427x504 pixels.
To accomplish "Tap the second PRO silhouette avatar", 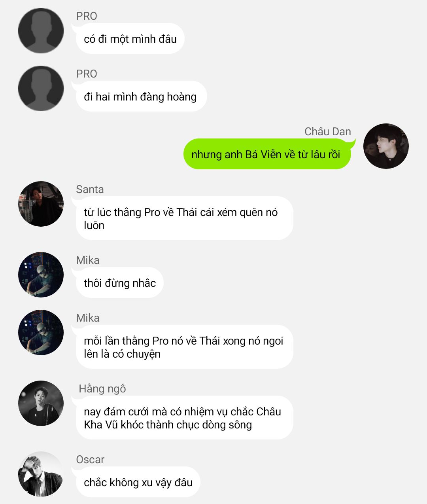I will (41, 88).
